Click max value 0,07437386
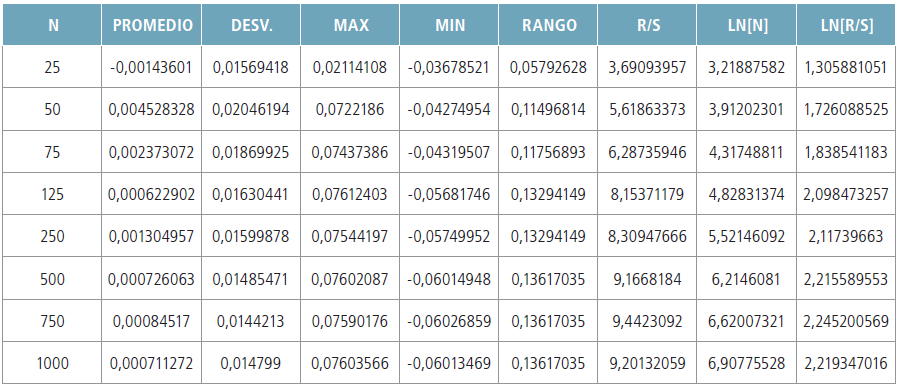This screenshot has height=387, width=901. (351, 152)
